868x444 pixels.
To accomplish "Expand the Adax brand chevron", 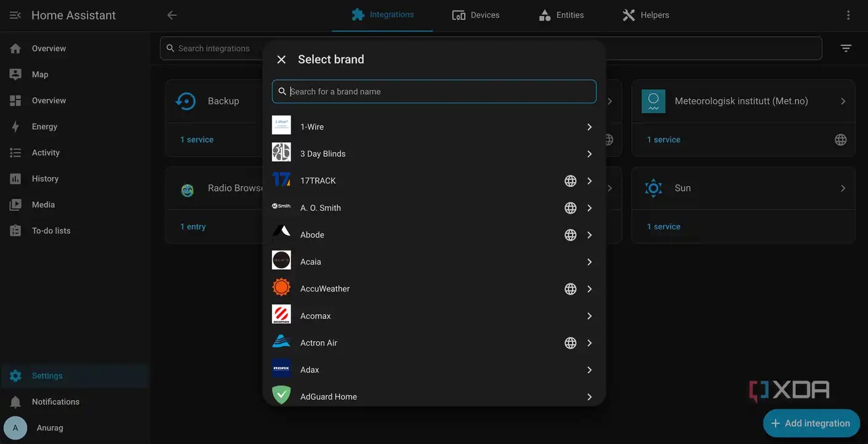I will tap(589, 370).
